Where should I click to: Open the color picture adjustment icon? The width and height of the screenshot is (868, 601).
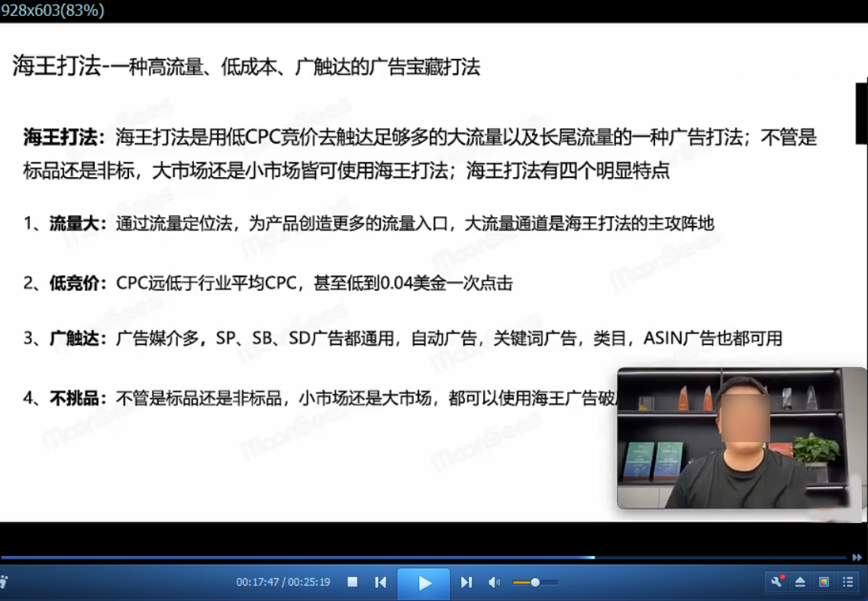tap(824, 582)
